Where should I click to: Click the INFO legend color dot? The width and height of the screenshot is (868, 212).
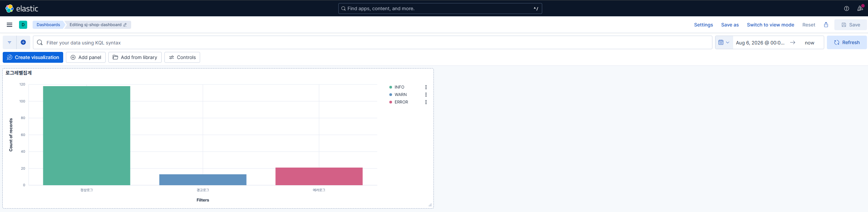point(391,87)
